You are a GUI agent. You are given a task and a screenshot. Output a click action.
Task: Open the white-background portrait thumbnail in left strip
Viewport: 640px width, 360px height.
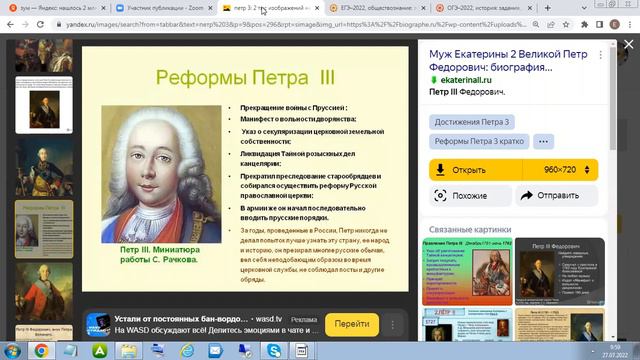tap(44, 105)
